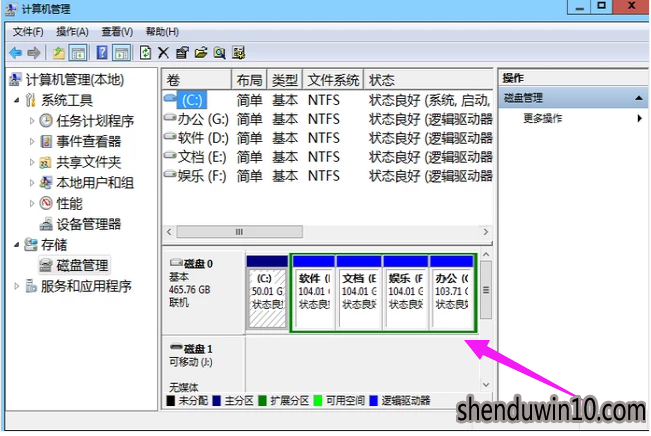Image resolution: width=651 pixels, height=436 pixels.
Task: Click the 主分区 dark blue legend swatch
Action: 216,401
